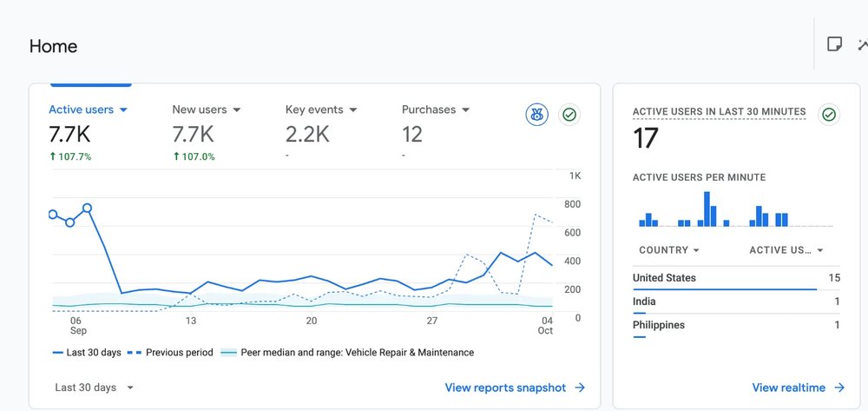Click the Home page title
Image resolution: width=868 pixels, height=411 pixels.
tap(53, 46)
